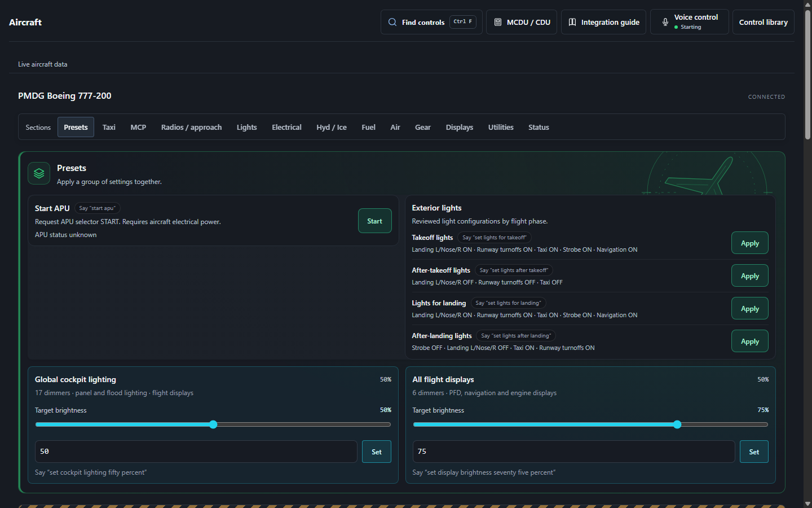Click the 'After-landing lights' preset name
Screen dimensions: 812x508
point(442,336)
